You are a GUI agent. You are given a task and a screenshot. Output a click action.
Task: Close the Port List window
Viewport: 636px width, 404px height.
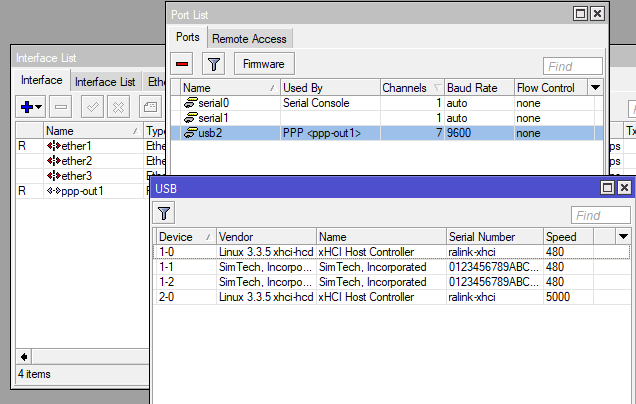pos(597,14)
